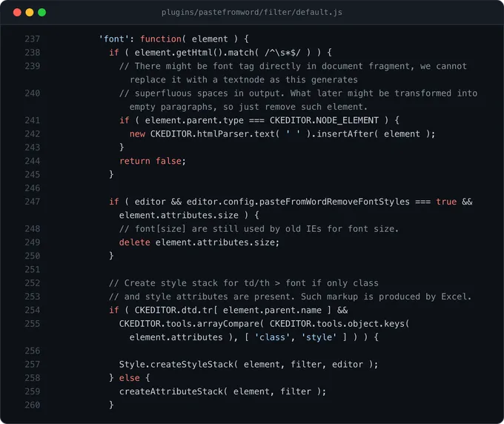Click the new keyword on line 242

tap(137, 134)
